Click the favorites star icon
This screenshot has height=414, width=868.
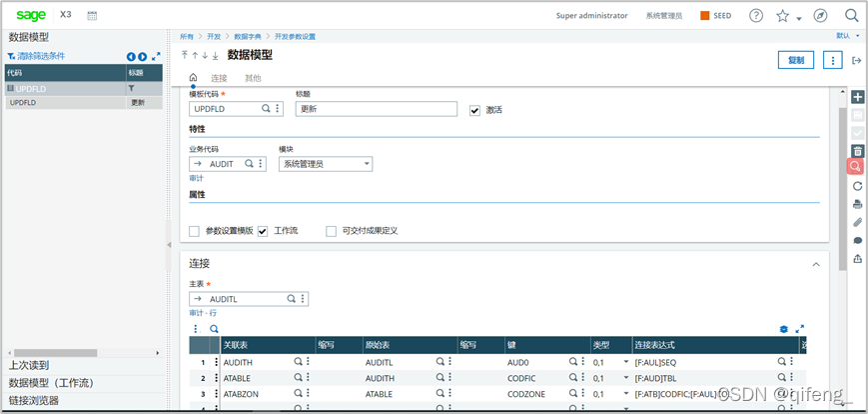[782, 16]
